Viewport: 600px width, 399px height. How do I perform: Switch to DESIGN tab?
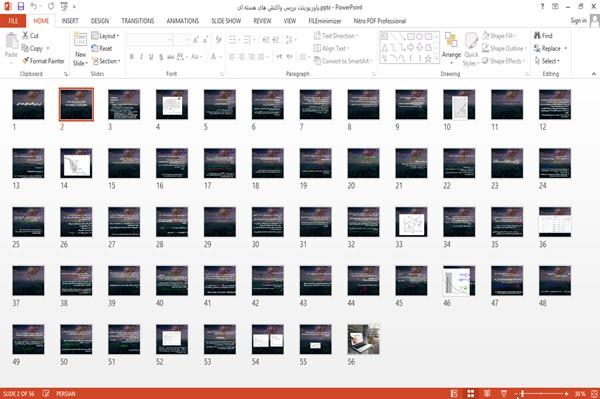pyautogui.click(x=99, y=21)
